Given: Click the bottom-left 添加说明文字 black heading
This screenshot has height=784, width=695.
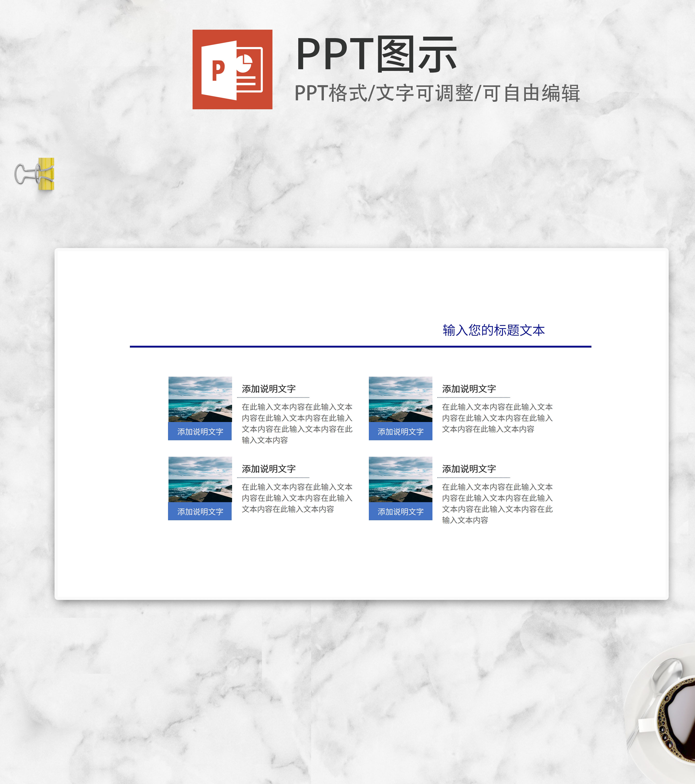Looking at the screenshot, I should 269,469.
